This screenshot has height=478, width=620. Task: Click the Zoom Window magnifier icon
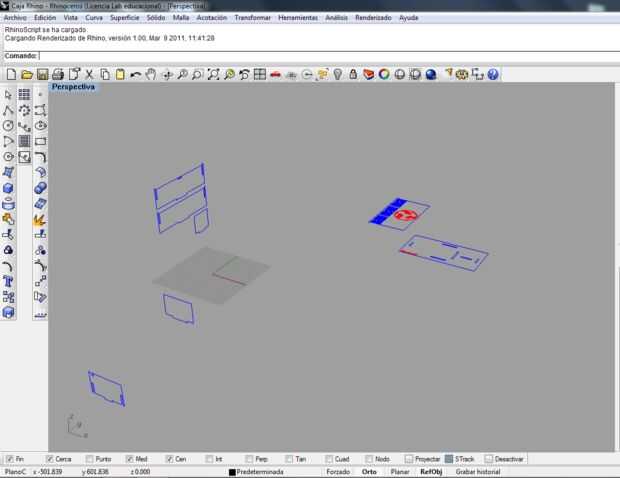pos(197,74)
